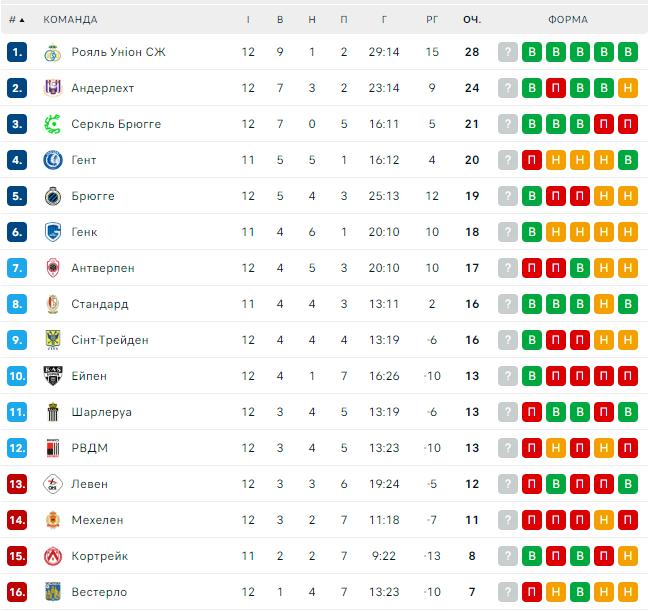Sort by the КОМАНДА column header
This screenshot has width=649, height=612.
[70, 20]
